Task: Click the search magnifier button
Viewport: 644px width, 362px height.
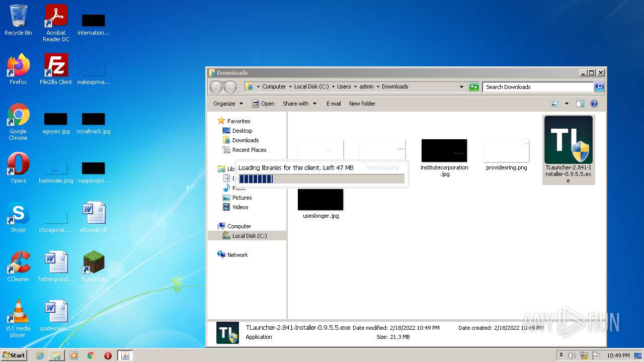Action: [599, 87]
